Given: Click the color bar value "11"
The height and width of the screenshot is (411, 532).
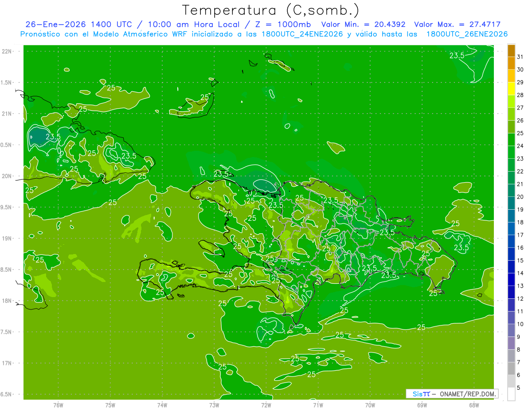Looking at the screenshot, I should pyautogui.click(x=520, y=311).
